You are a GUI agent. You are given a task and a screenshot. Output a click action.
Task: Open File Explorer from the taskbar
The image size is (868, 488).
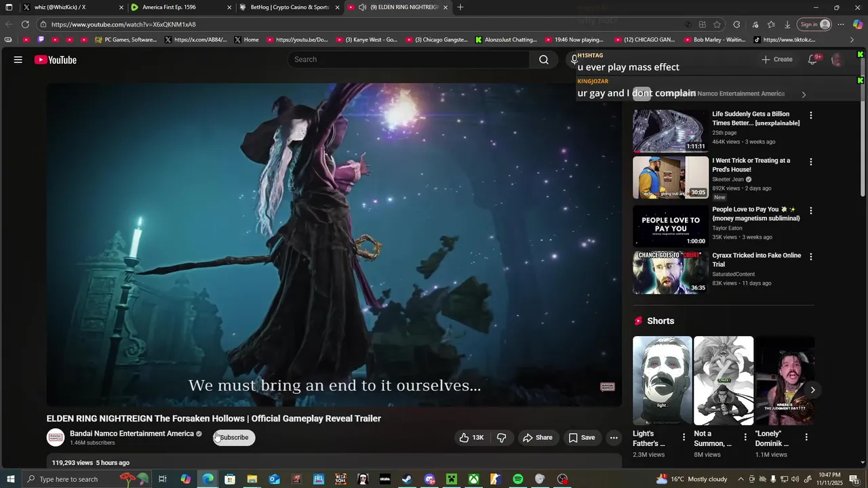252,479
